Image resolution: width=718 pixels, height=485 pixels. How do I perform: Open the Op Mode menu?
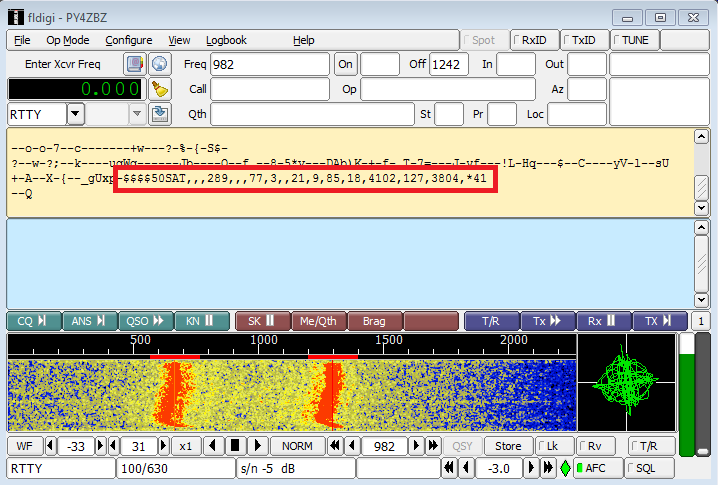[67, 40]
